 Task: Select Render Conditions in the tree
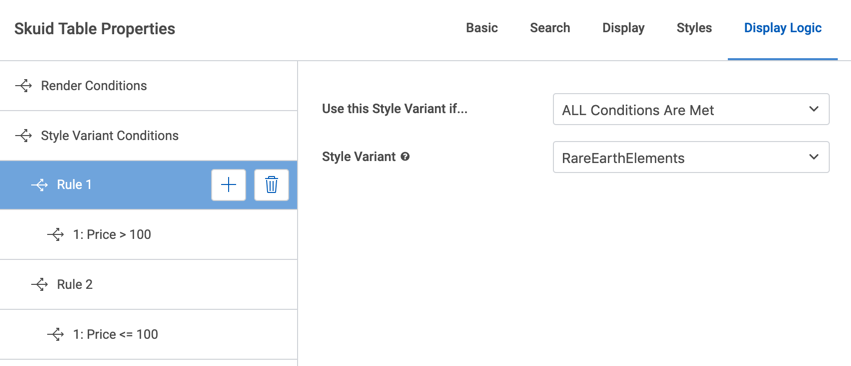[148, 86]
